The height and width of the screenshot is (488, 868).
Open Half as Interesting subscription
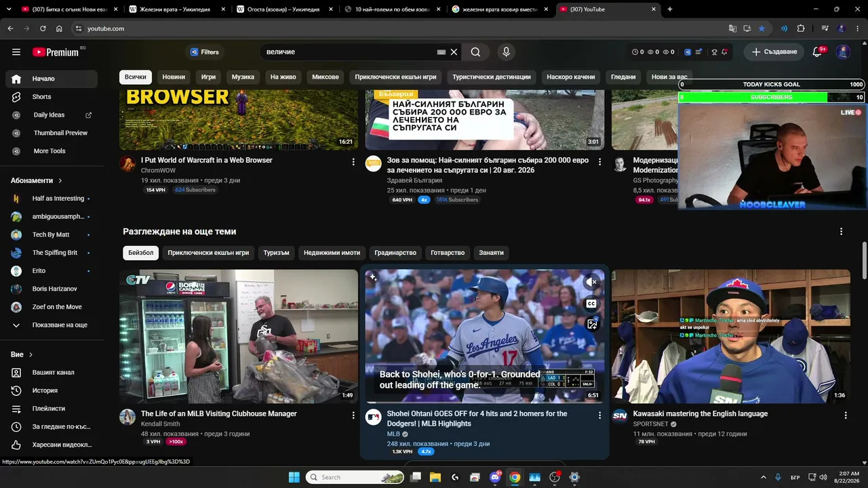52,199
